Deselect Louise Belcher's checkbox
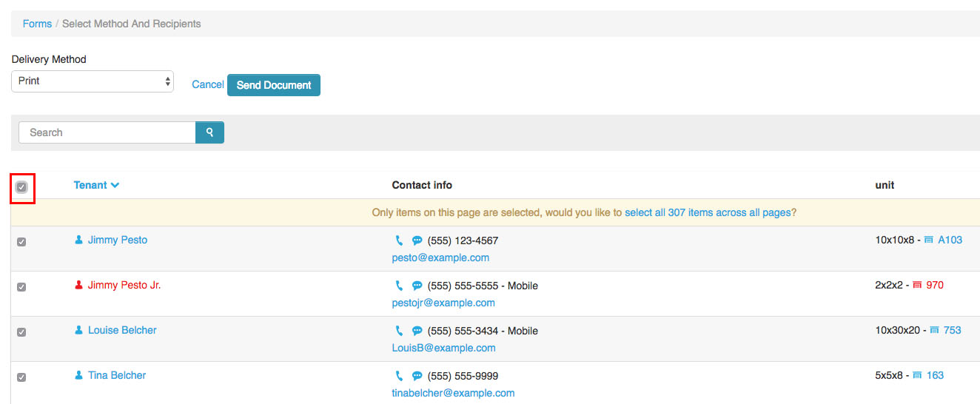The width and height of the screenshot is (980, 404). pos(21,332)
